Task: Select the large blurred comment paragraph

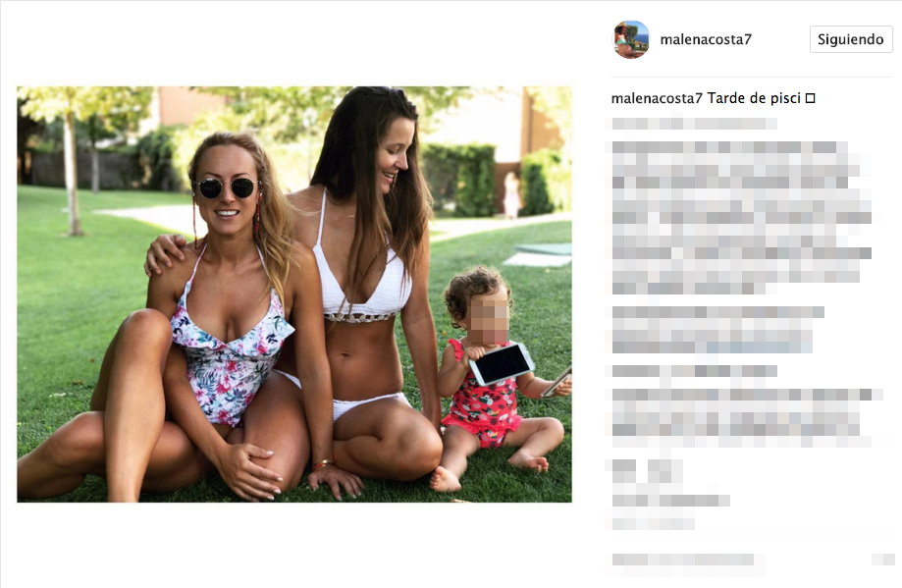Action: tap(741, 218)
